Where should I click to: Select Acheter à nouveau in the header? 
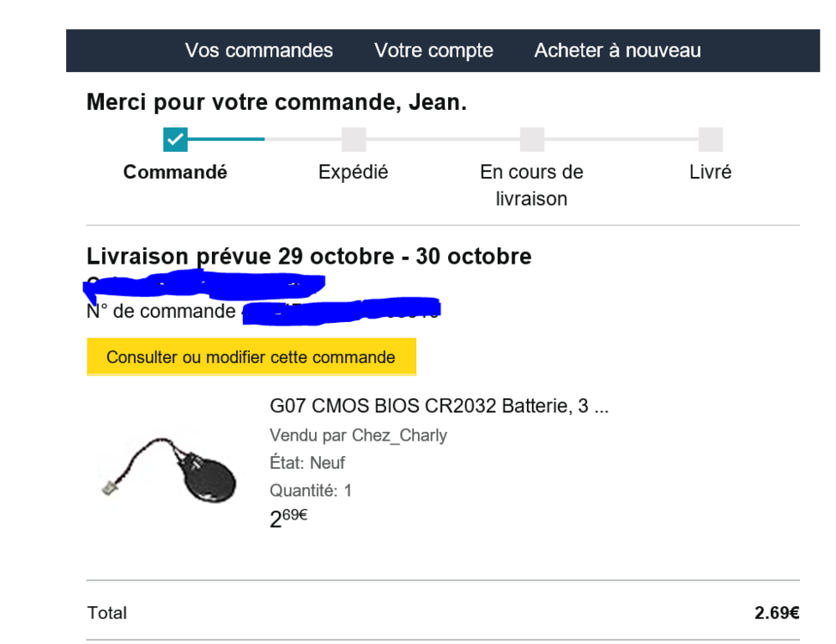pyautogui.click(x=617, y=51)
